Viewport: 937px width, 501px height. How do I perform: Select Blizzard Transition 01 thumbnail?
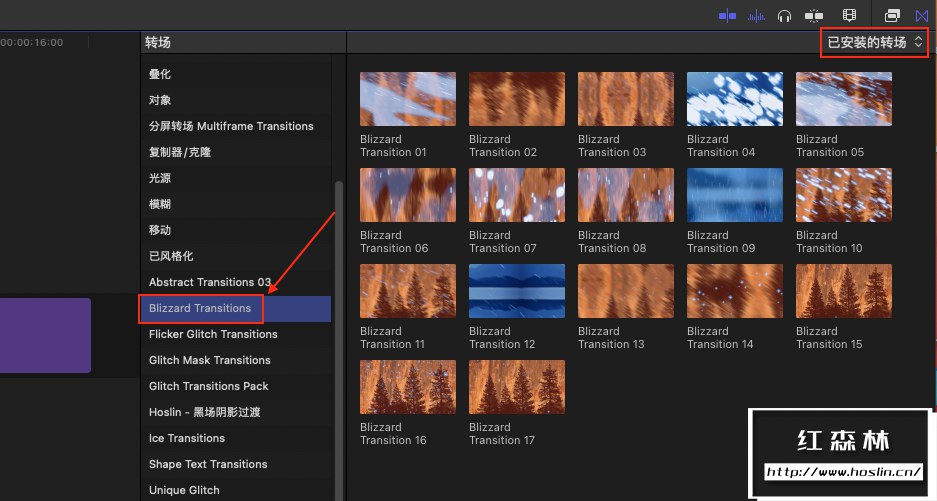pos(408,99)
